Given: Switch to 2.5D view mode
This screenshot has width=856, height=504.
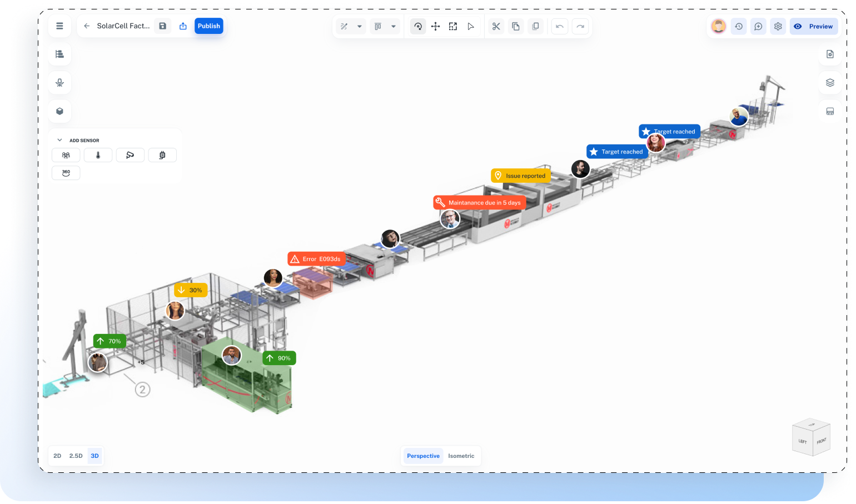Looking at the screenshot, I should pos(76,456).
